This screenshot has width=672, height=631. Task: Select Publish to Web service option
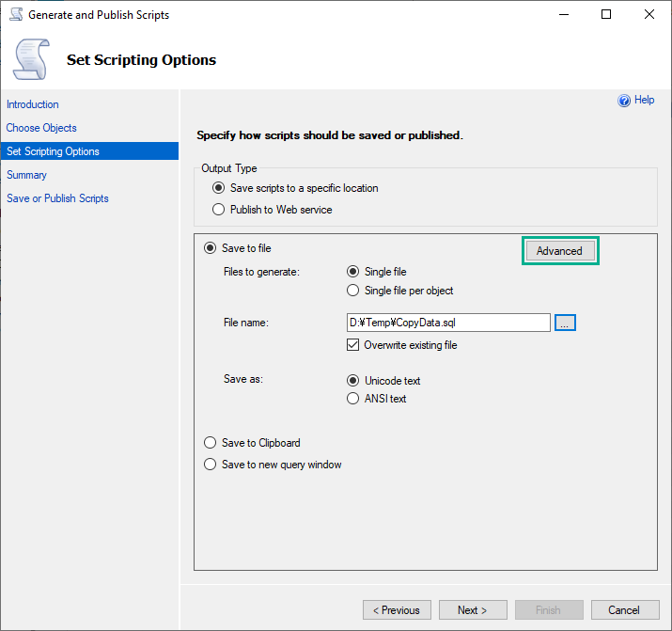click(x=219, y=210)
